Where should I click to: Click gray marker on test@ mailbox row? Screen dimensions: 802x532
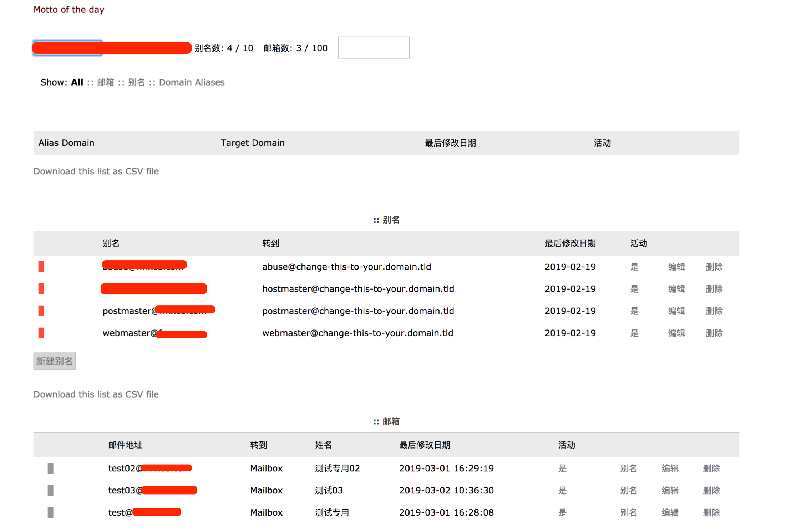tap(51, 512)
